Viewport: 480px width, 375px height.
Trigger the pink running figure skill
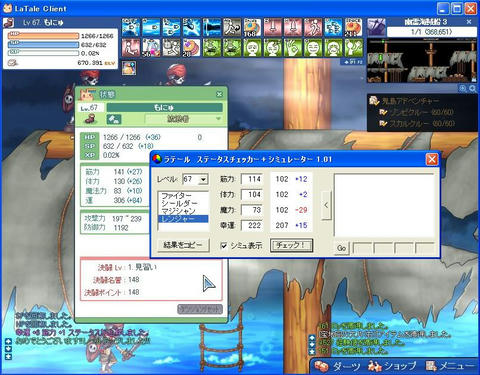(313, 27)
